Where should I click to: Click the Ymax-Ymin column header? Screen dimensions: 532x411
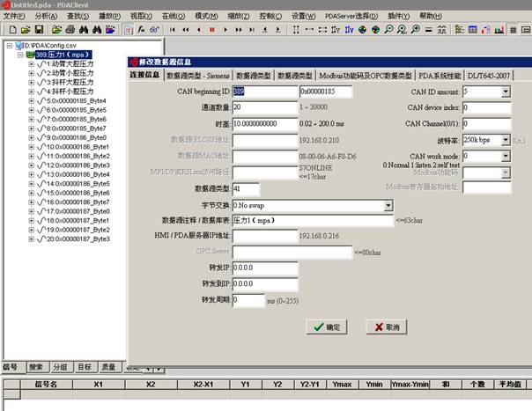(410, 385)
